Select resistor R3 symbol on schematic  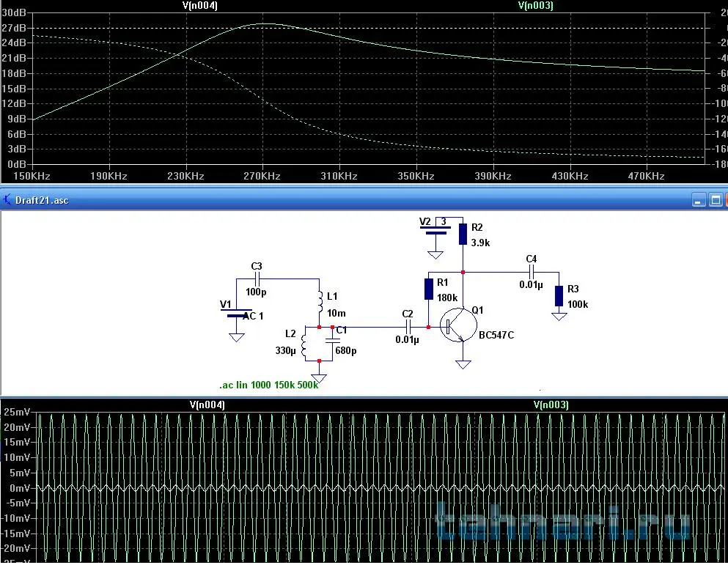pos(559,296)
